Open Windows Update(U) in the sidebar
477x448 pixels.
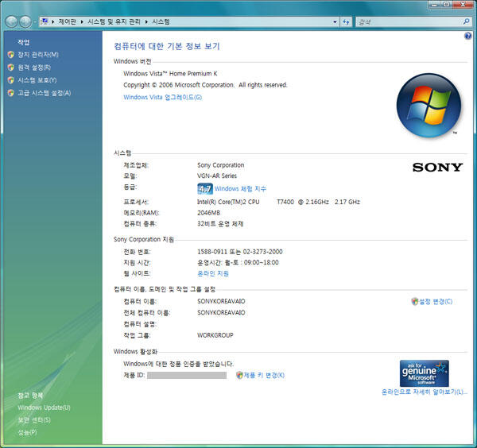pyautogui.click(x=44, y=407)
